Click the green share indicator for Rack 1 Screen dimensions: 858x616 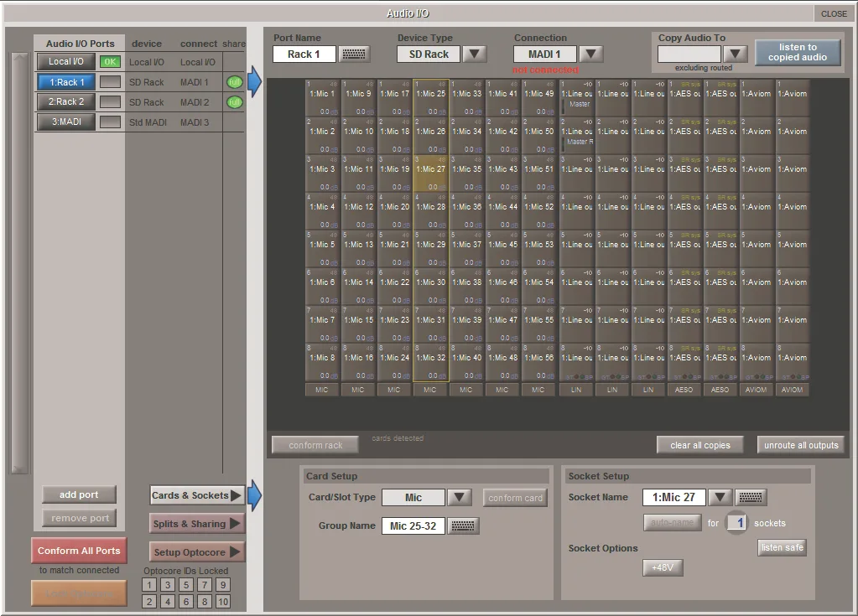pyautogui.click(x=234, y=82)
